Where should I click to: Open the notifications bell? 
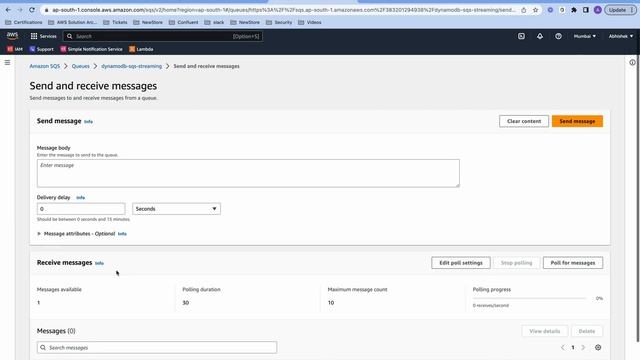click(540, 36)
